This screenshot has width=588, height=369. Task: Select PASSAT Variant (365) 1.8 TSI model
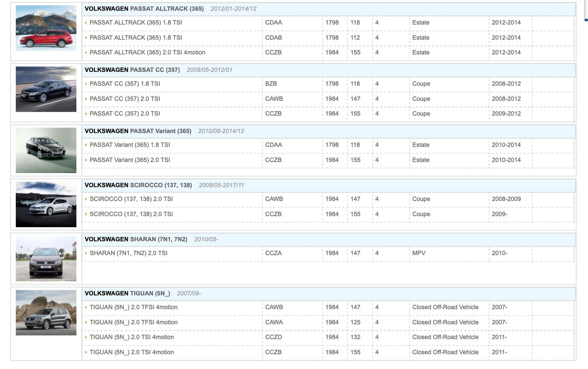[130, 145]
